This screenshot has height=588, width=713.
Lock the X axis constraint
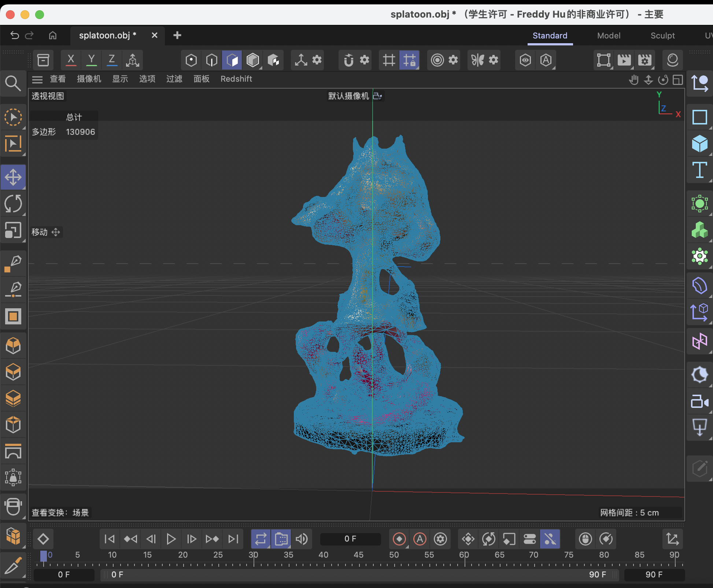70,60
